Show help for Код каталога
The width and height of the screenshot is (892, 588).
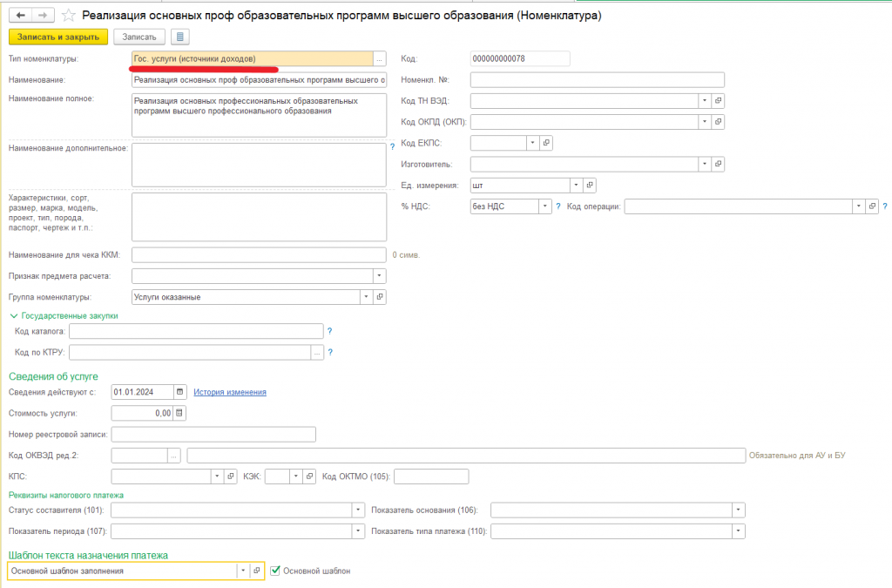(329, 331)
